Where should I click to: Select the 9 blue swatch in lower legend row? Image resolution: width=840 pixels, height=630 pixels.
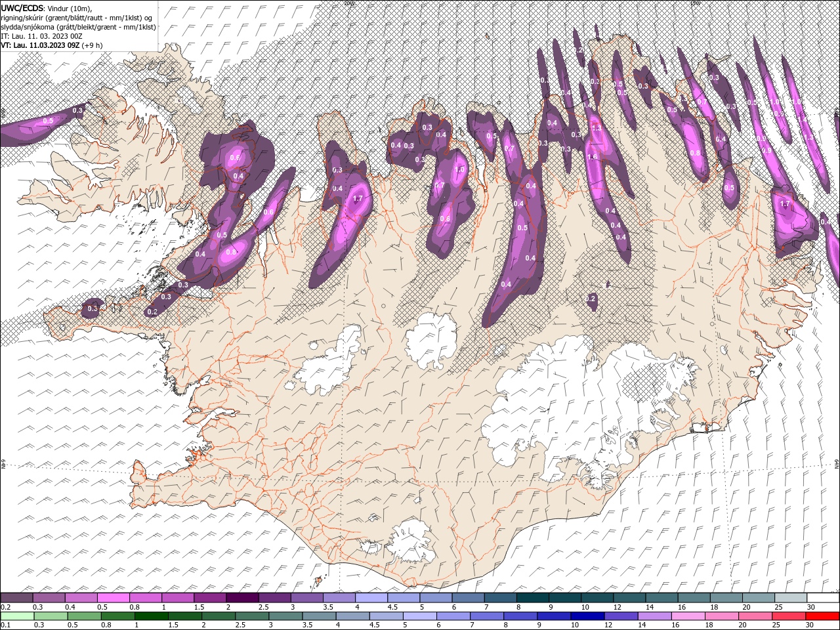555,616
